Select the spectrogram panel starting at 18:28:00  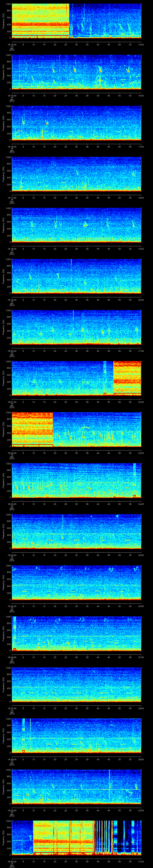[x=76, y=736]
